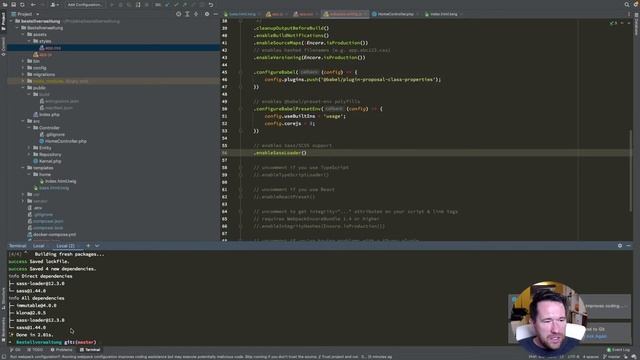This screenshot has height=360, width=640.
Task: Select the Local terminal tab
Action: coord(39,246)
